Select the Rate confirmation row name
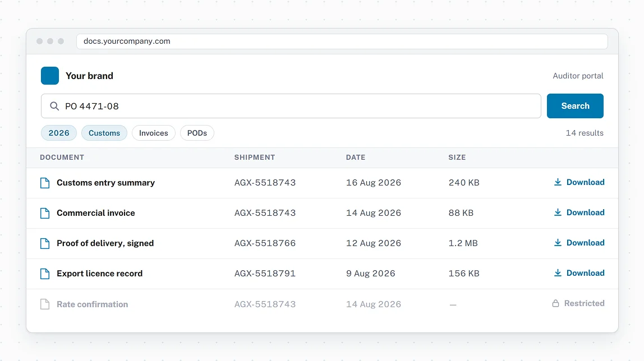644x361 pixels. 93,304
